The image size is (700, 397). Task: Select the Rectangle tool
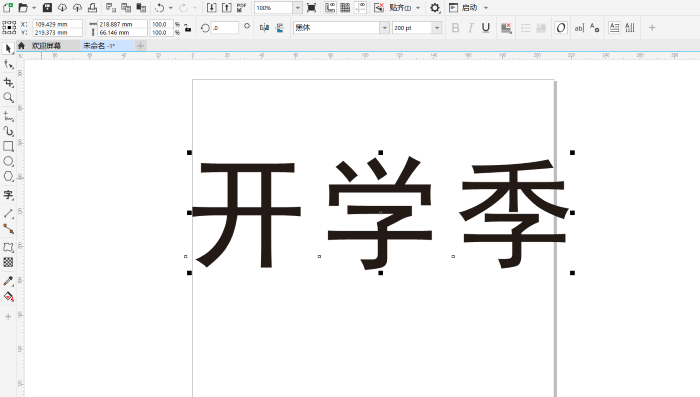[x=8, y=146]
